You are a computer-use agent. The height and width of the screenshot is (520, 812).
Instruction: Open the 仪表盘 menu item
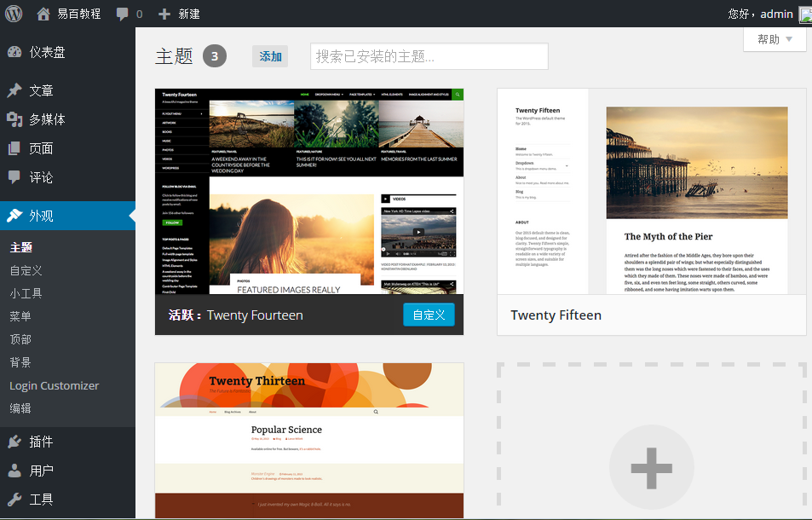click(x=68, y=52)
